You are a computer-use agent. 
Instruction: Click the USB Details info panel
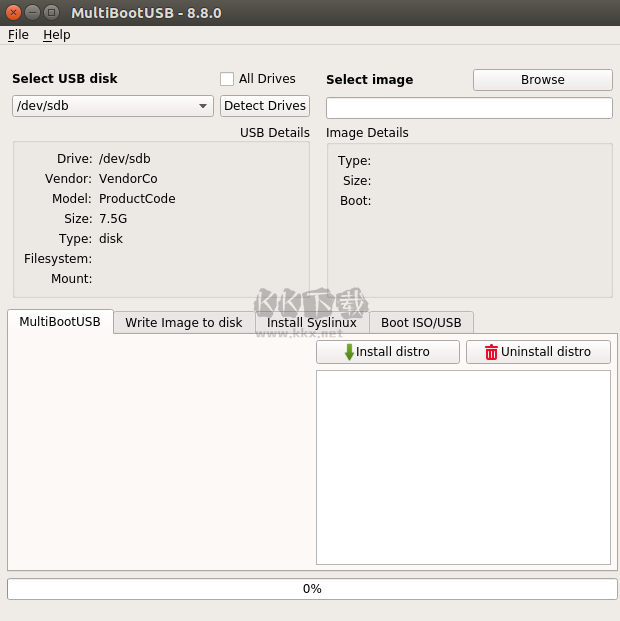161,219
